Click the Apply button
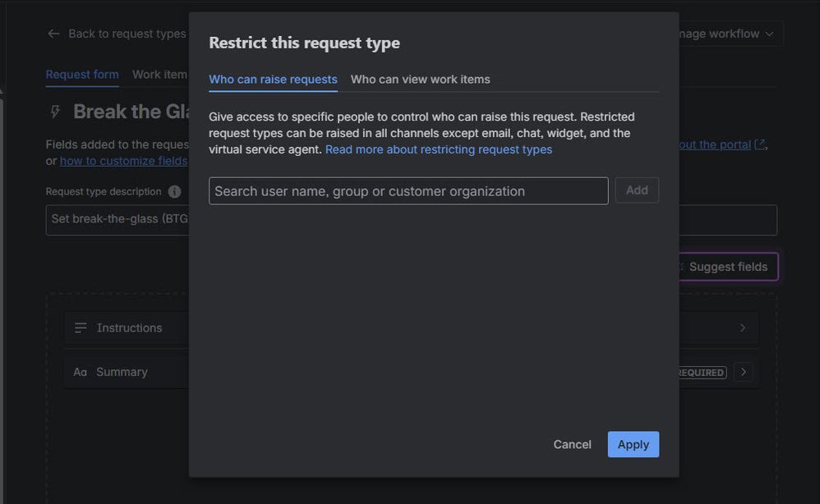Image resolution: width=820 pixels, height=504 pixels. click(633, 444)
